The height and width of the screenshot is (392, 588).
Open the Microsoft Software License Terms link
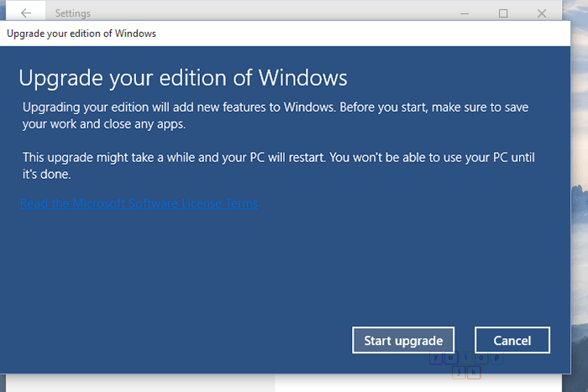[x=139, y=203]
